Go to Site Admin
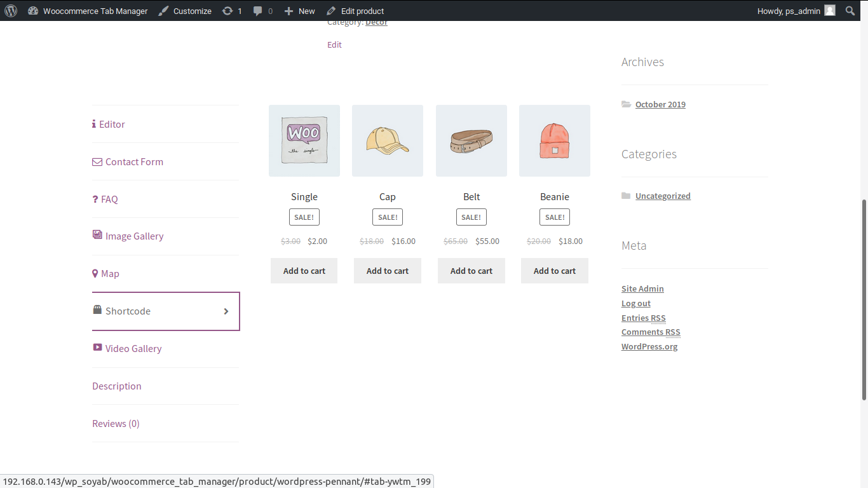 642,288
